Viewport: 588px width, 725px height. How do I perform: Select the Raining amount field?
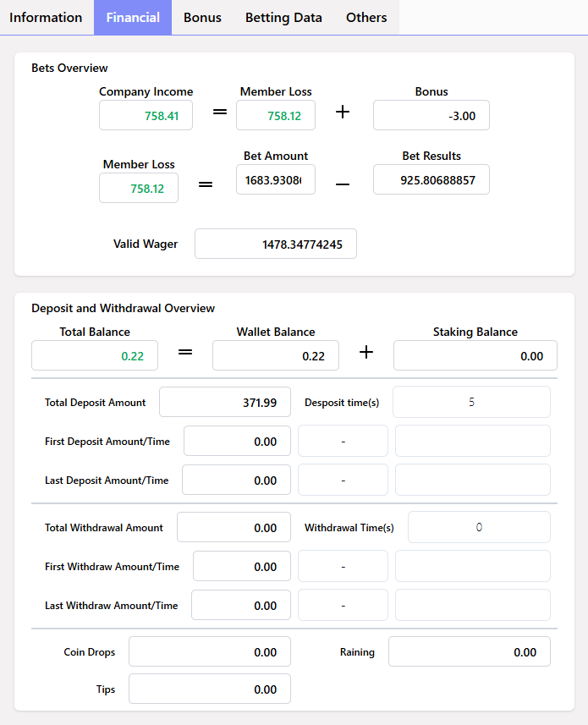pos(469,652)
